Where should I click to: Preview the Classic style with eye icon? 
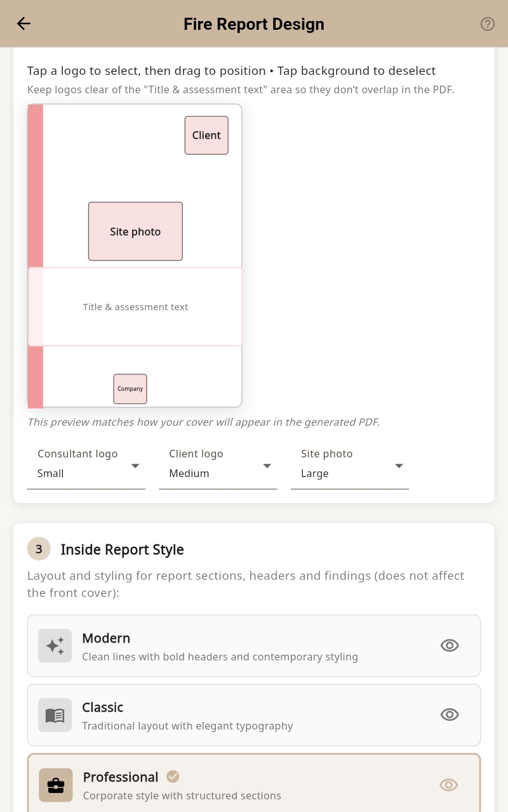tap(450, 715)
